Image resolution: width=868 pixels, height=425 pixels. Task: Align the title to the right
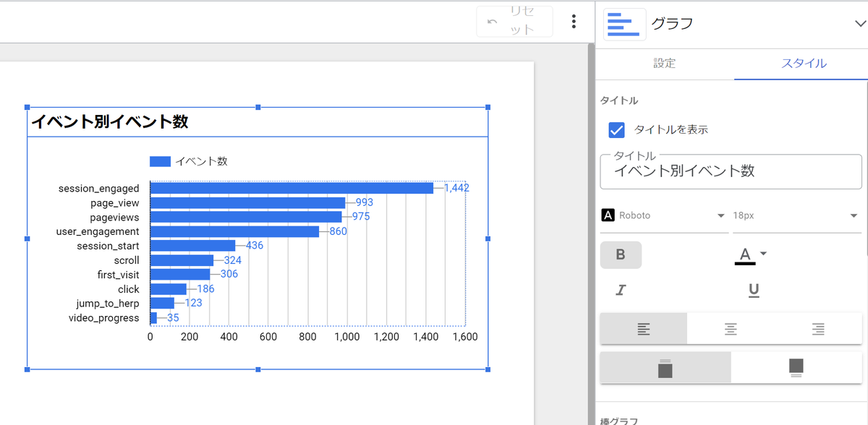pyautogui.click(x=818, y=329)
